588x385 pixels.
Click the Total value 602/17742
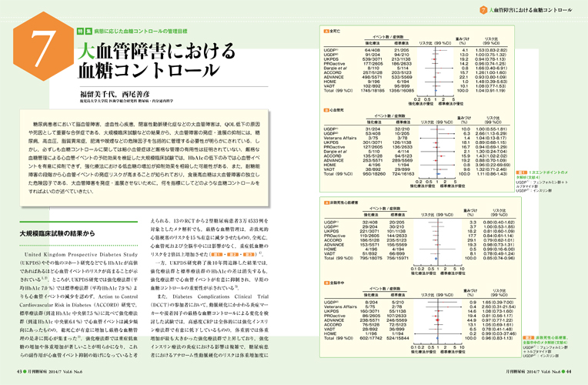[x=371, y=338]
